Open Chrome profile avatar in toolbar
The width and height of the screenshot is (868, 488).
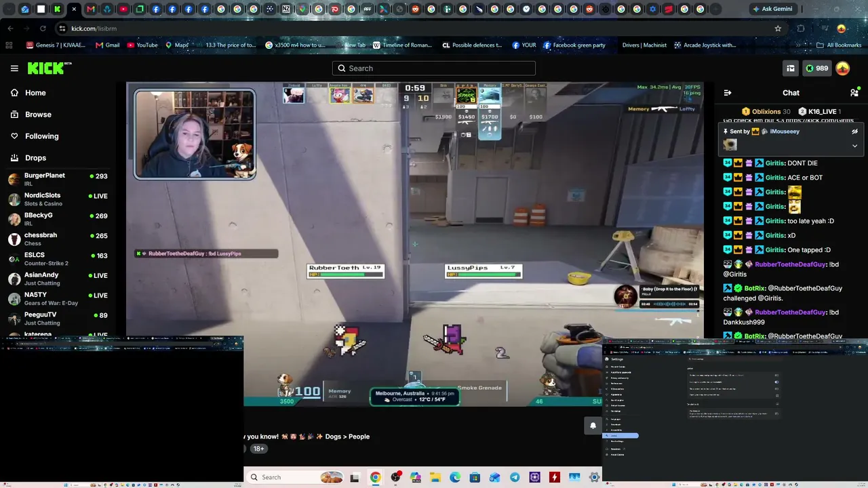click(842, 28)
